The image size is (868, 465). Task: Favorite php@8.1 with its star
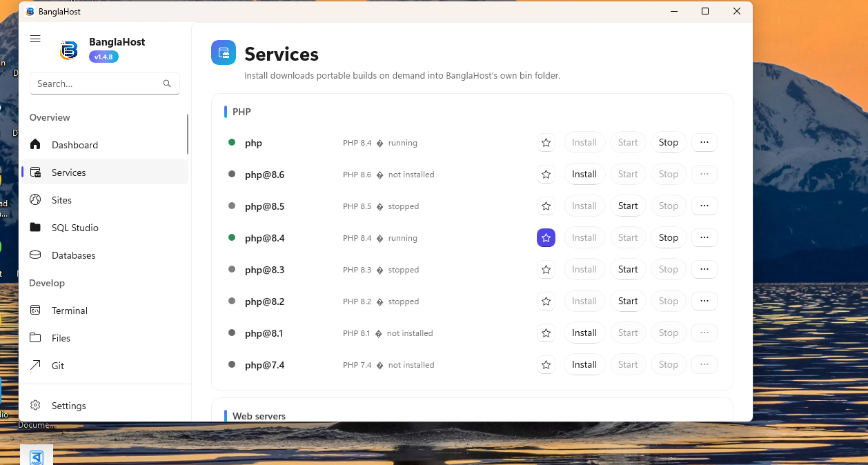pyautogui.click(x=546, y=333)
